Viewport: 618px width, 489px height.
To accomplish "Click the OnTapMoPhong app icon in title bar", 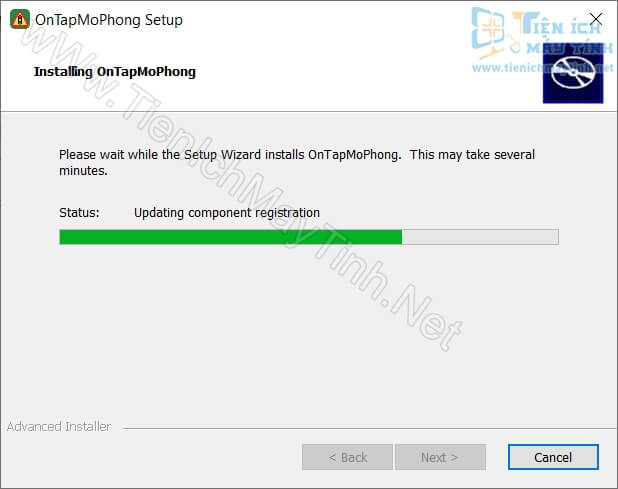I will click(x=20, y=19).
